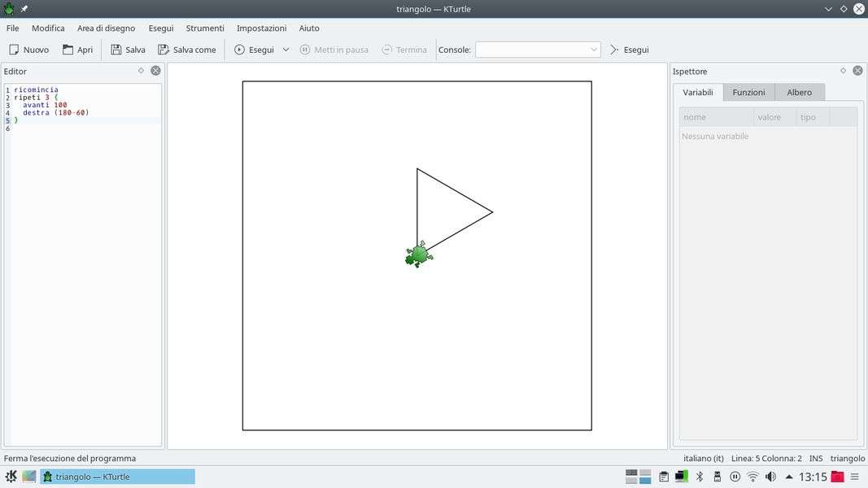This screenshot has height=488, width=868.
Task: Click the 'tipo' column header
Action: click(812, 117)
